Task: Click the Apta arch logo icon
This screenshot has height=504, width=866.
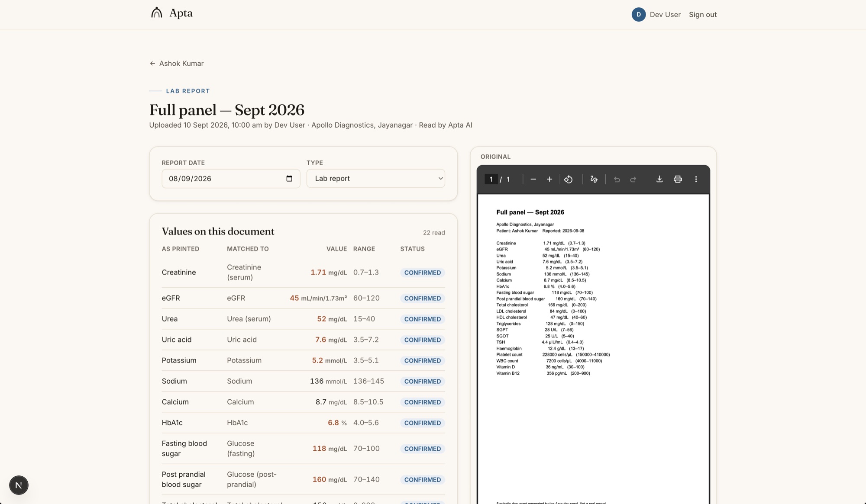Action: point(156,13)
